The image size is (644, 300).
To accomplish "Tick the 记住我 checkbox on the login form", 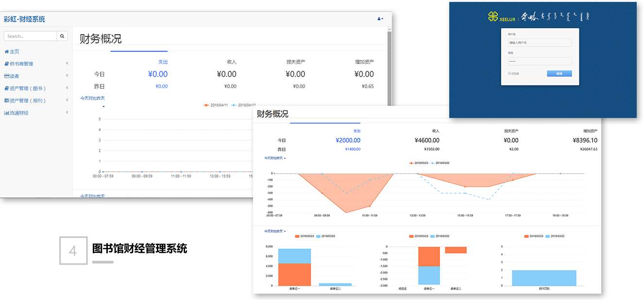I will click(x=509, y=73).
